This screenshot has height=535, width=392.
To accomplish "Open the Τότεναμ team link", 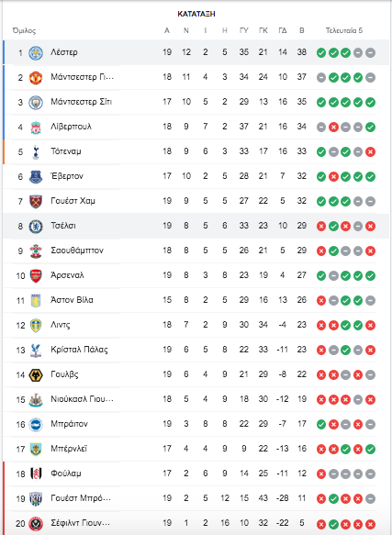I will tap(66, 151).
